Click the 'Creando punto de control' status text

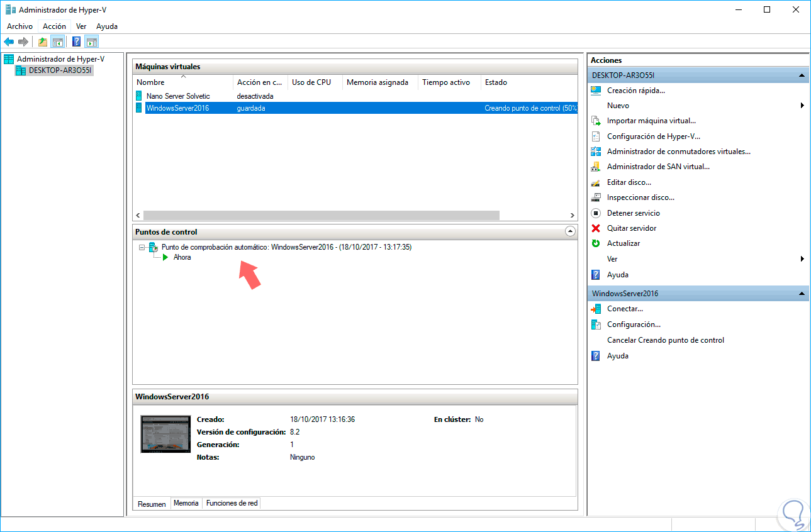point(531,108)
